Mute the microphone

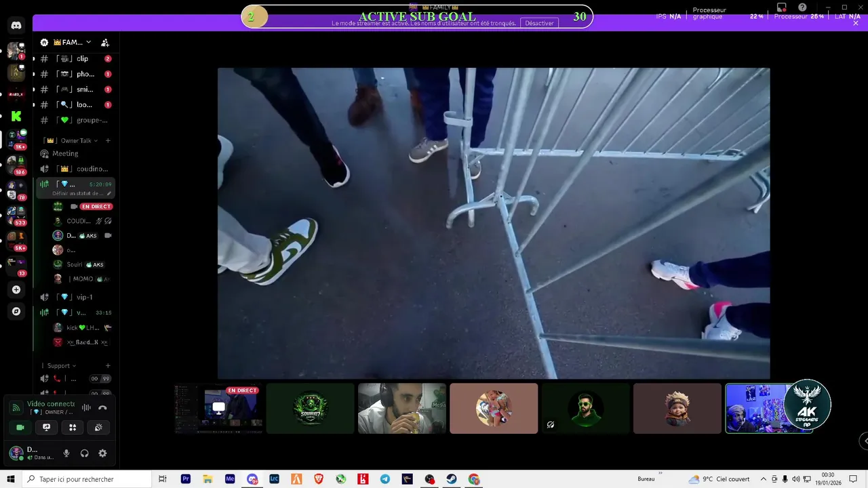tap(66, 453)
